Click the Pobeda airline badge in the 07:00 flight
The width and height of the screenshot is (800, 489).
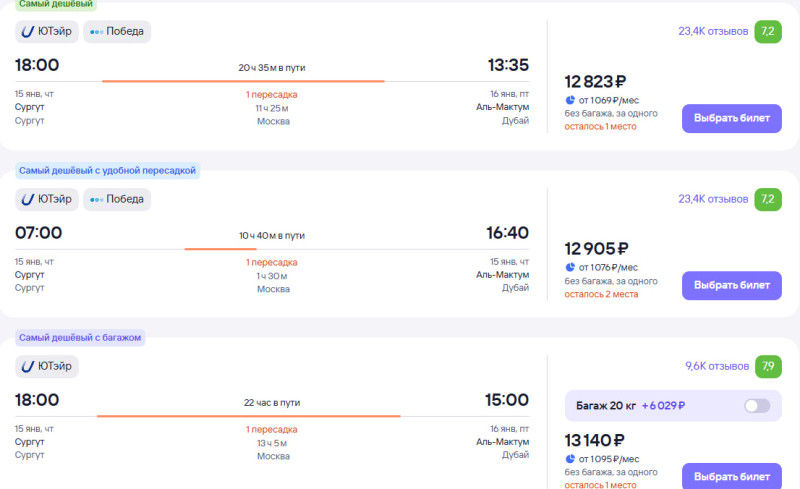point(117,199)
